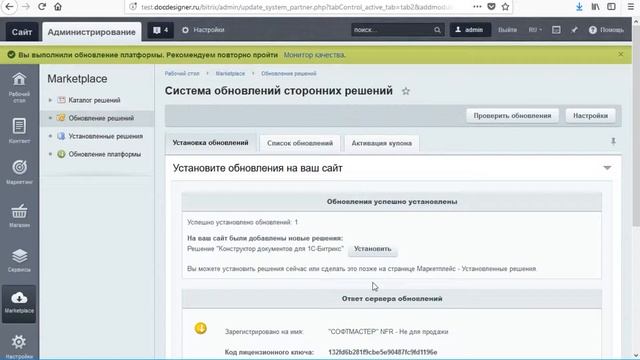Image resolution: width=640 pixels, height=360 pixels.
Task: Open browser downloads arrow icon
Action: pyautogui.click(x=579, y=7)
